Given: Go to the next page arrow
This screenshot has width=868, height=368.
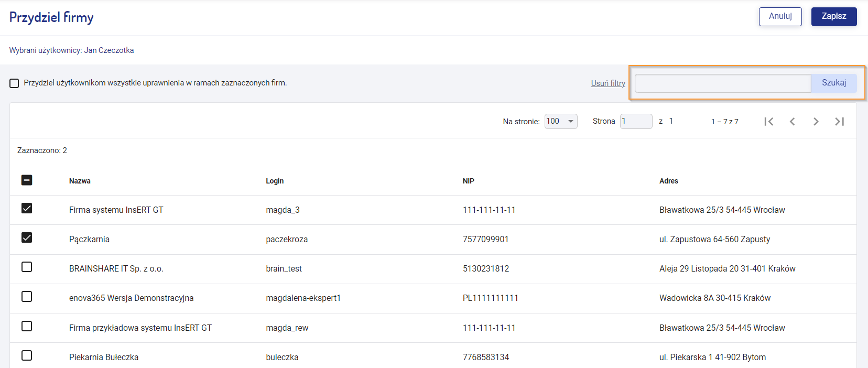Looking at the screenshot, I should [x=816, y=122].
